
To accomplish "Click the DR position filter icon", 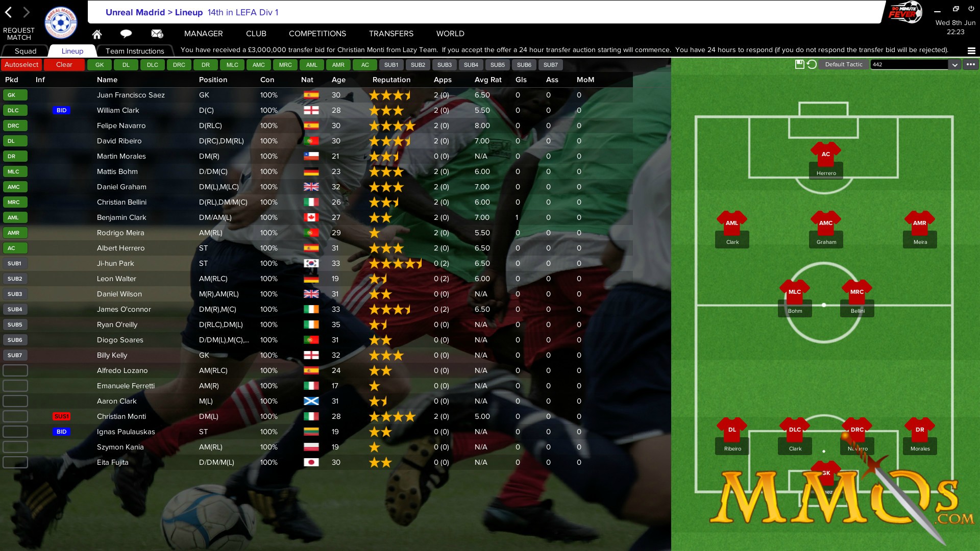I will point(204,64).
